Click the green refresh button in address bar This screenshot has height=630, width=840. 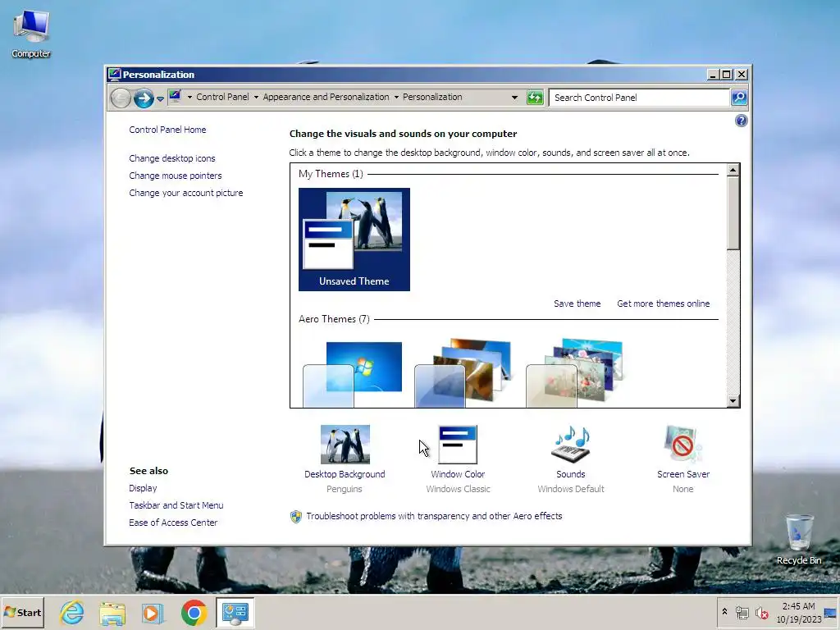click(x=535, y=98)
